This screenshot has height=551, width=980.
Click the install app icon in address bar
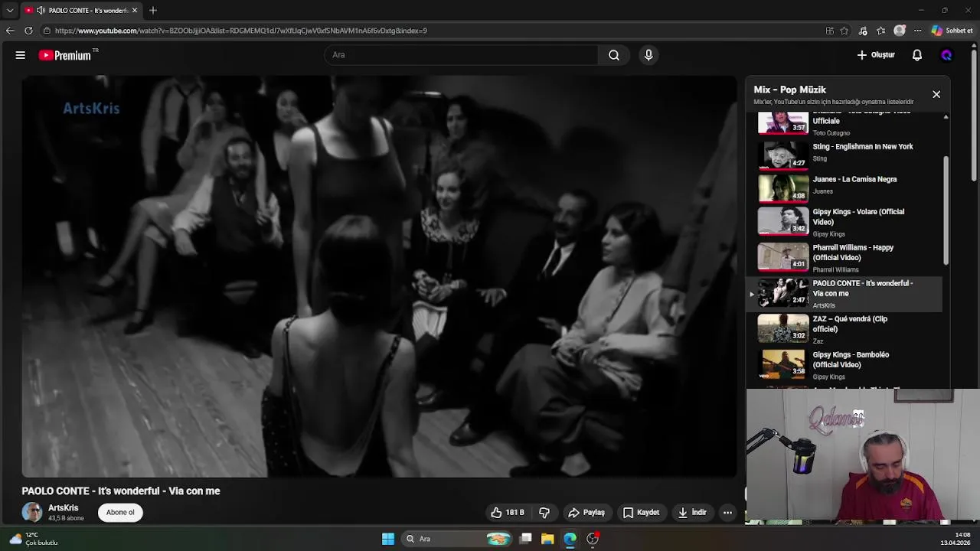(830, 31)
